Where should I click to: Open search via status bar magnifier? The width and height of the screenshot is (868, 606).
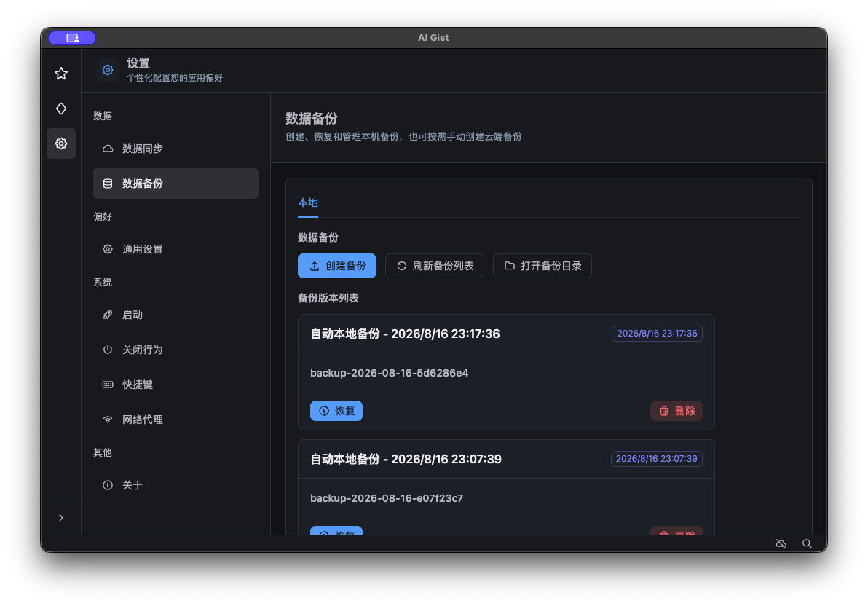point(807,544)
